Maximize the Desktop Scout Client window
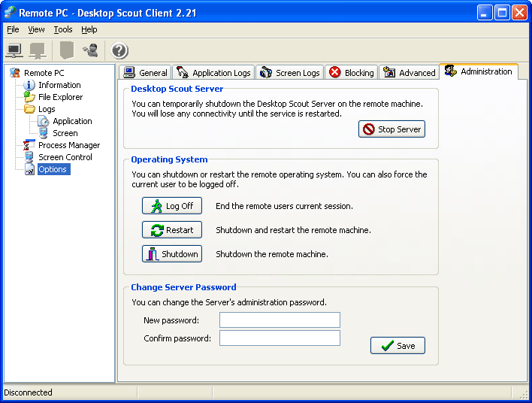The width and height of the screenshot is (532, 403). (x=502, y=13)
